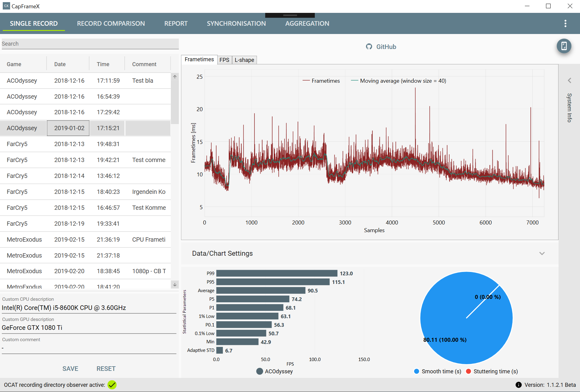Screen dimensions: 580x392
Task: Select FarCry5 record 'Irgendein Ko'
Action: pyautogui.click(x=85, y=192)
